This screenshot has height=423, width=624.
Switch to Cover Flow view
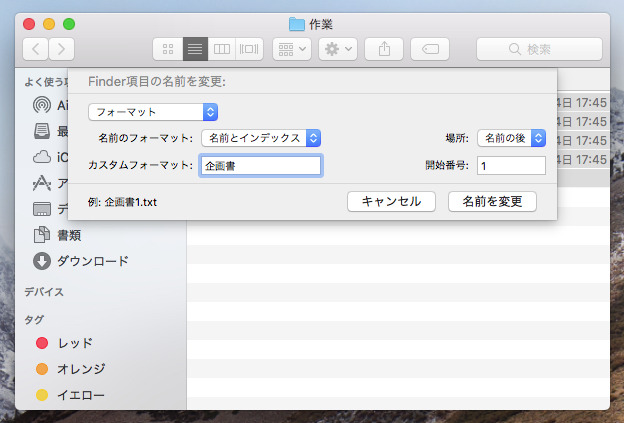(x=249, y=48)
